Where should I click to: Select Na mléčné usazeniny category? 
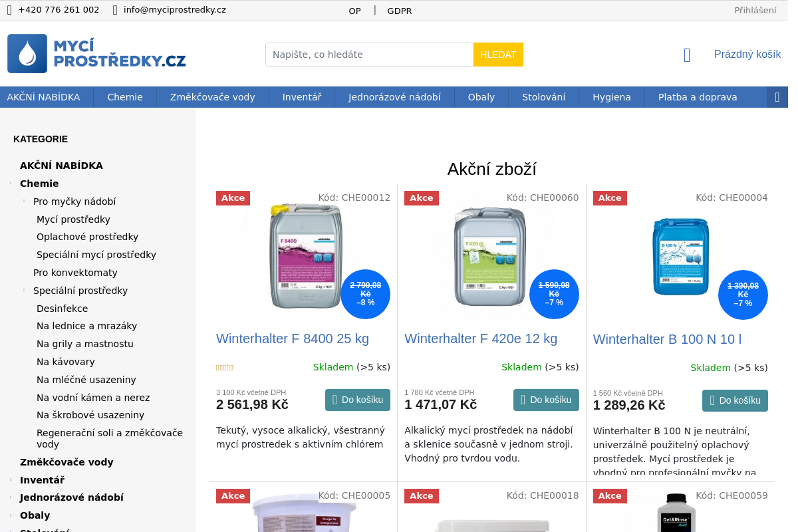[x=86, y=380]
